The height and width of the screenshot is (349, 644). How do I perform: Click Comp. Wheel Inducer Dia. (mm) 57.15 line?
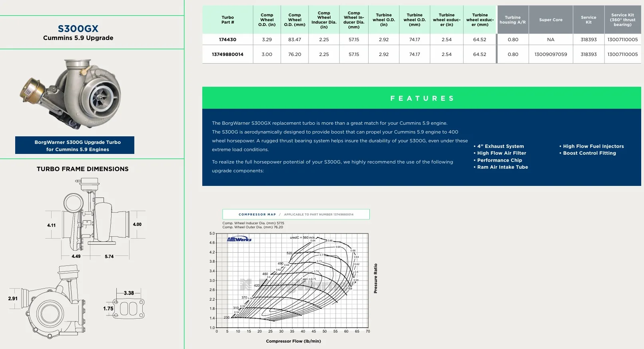(x=253, y=223)
